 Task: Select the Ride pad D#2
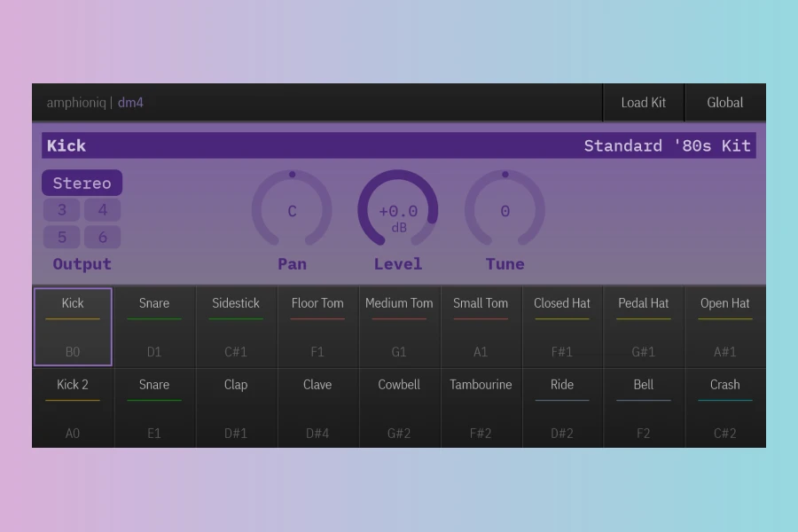coord(562,408)
